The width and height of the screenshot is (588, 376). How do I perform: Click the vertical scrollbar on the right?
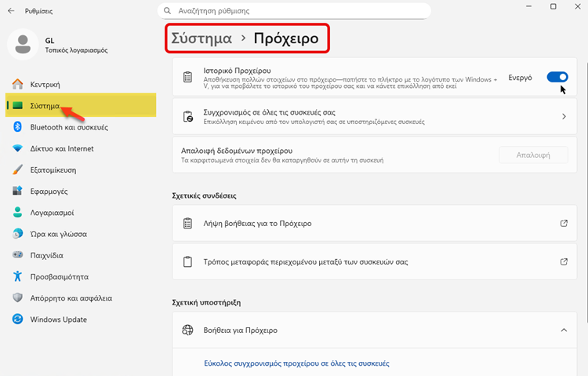click(586, 192)
